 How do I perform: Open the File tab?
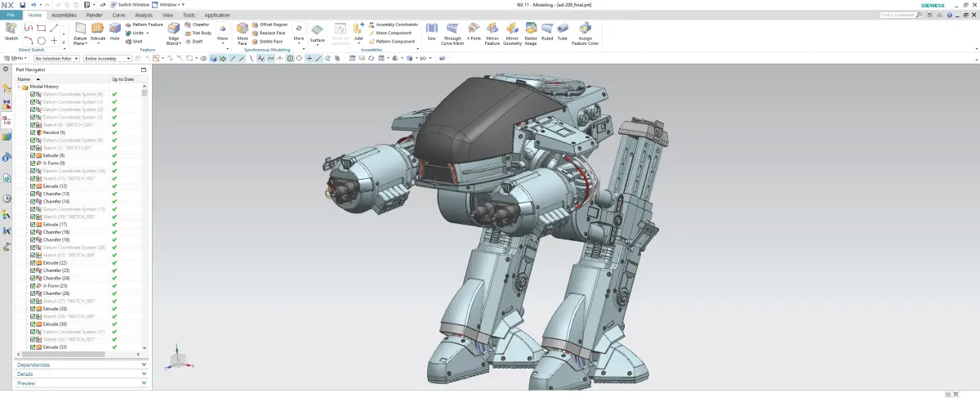tap(11, 15)
